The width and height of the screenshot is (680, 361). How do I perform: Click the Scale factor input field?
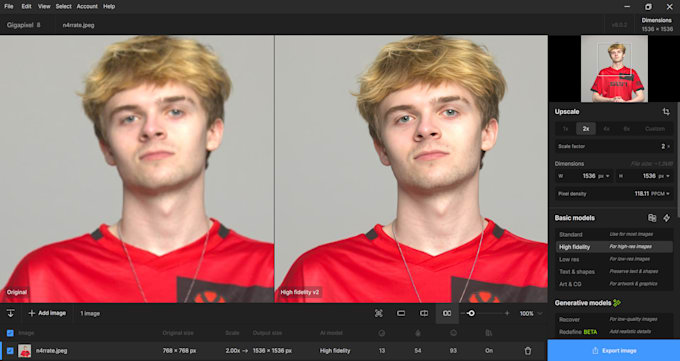[x=614, y=146]
